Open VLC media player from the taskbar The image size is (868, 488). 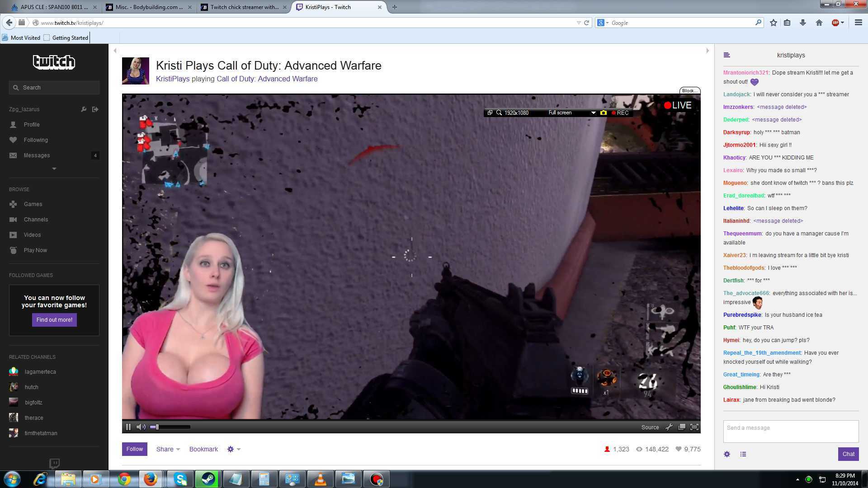(320, 479)
